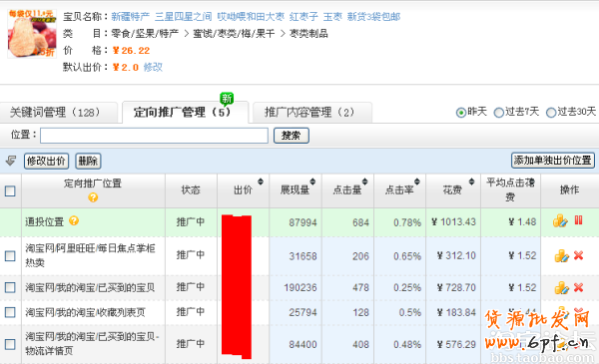
Task: Sort table by 花费 column arrows
Action: pos(472,182)
